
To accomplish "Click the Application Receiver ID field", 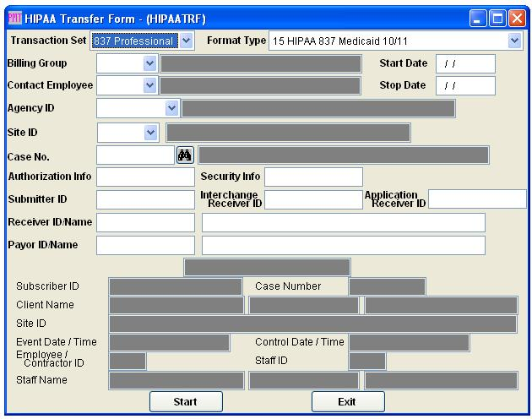I will 477,199.
